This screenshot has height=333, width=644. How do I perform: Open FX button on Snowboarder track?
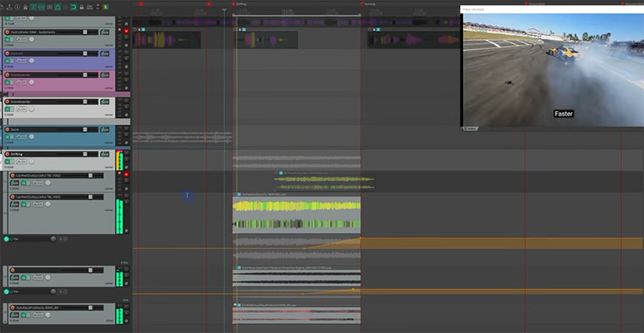pyautogui.click(x=9, y=109)
